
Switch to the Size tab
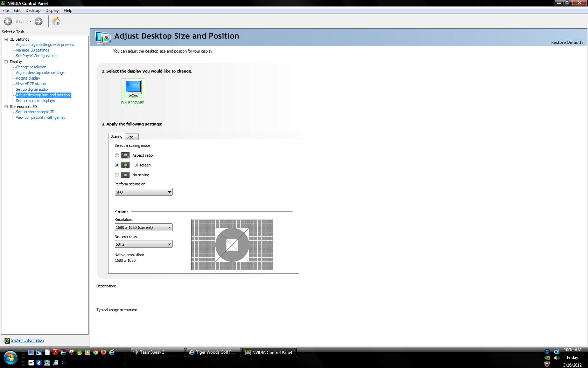(x=132, y=137)
